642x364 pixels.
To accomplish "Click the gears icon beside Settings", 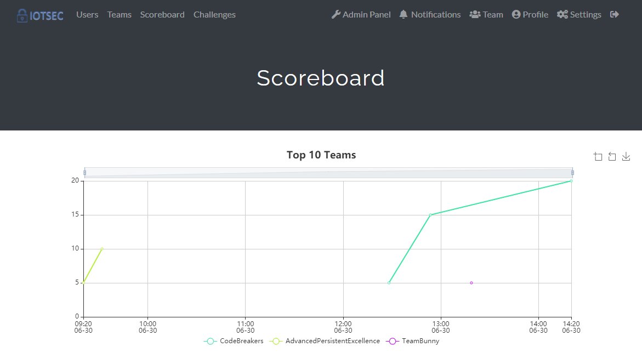I will click(562, 15).
